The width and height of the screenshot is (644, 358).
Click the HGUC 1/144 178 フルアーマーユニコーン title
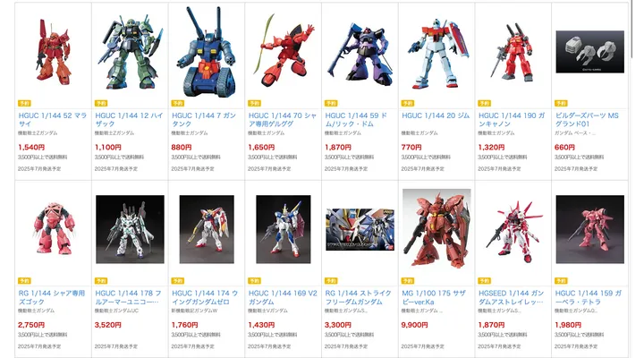128,297
